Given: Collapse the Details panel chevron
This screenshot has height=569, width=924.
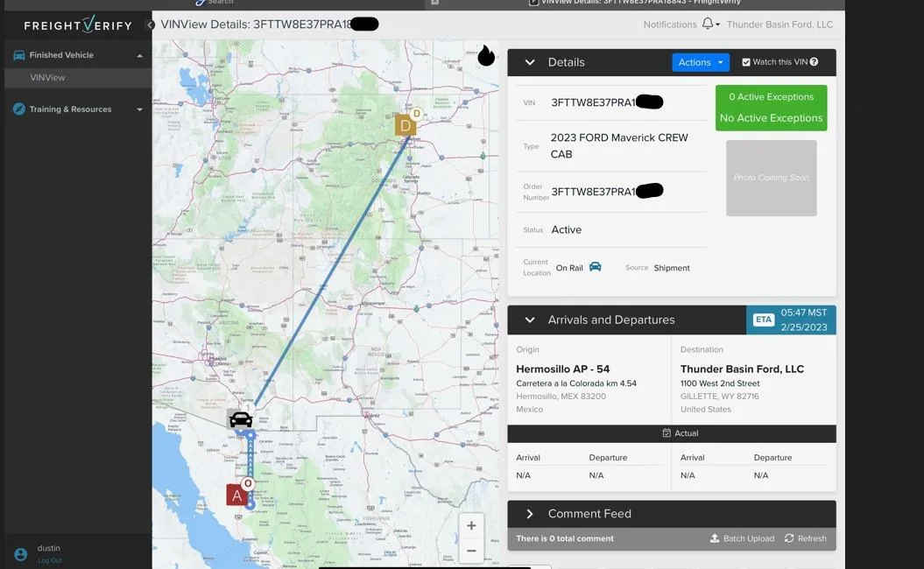Looking at the screenshot, I should tap(530, 62).
